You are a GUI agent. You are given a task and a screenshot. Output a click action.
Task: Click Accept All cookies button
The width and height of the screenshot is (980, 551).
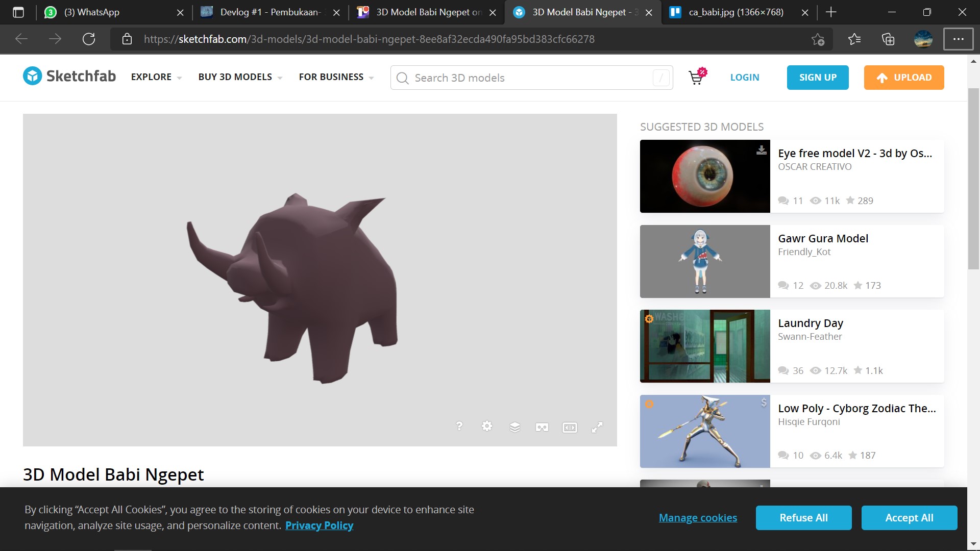tap(909, 518)
